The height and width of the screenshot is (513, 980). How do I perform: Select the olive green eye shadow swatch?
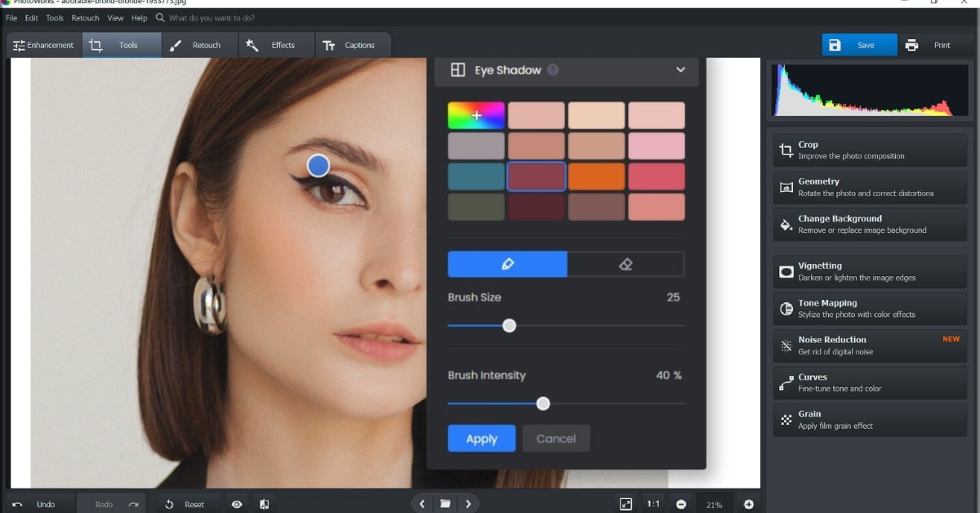(476, 207)
